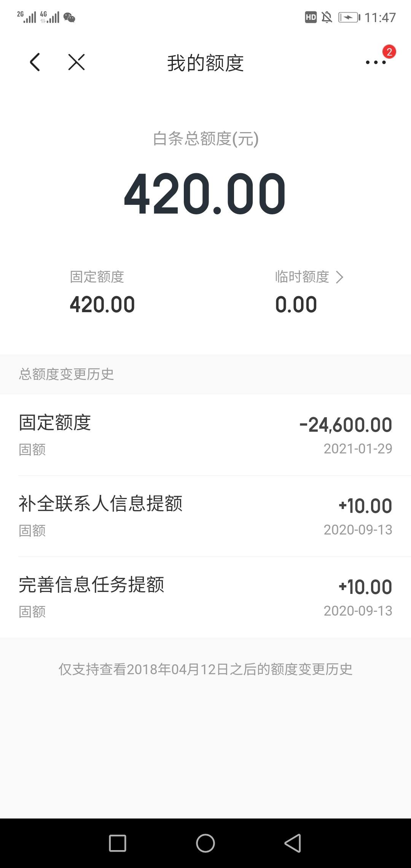This screenshot has width=411, height=868.
Task: Open 完善信息任务提额 record
Action: coord(205,597)
